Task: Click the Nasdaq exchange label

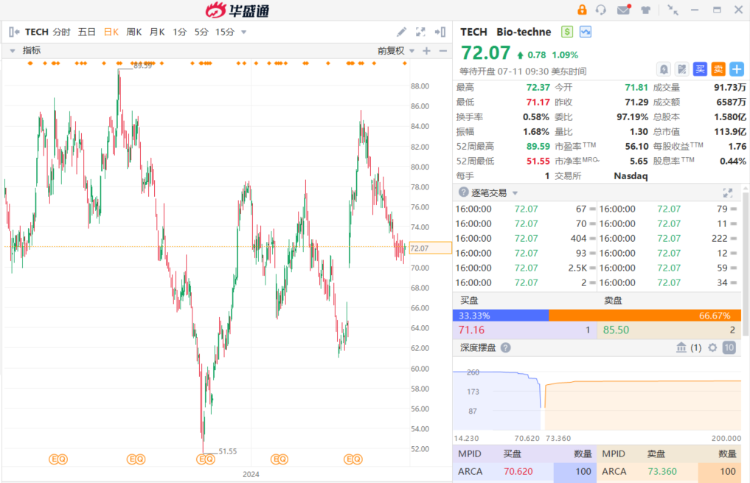Action: pyautogui.click(x=630, y=176)
